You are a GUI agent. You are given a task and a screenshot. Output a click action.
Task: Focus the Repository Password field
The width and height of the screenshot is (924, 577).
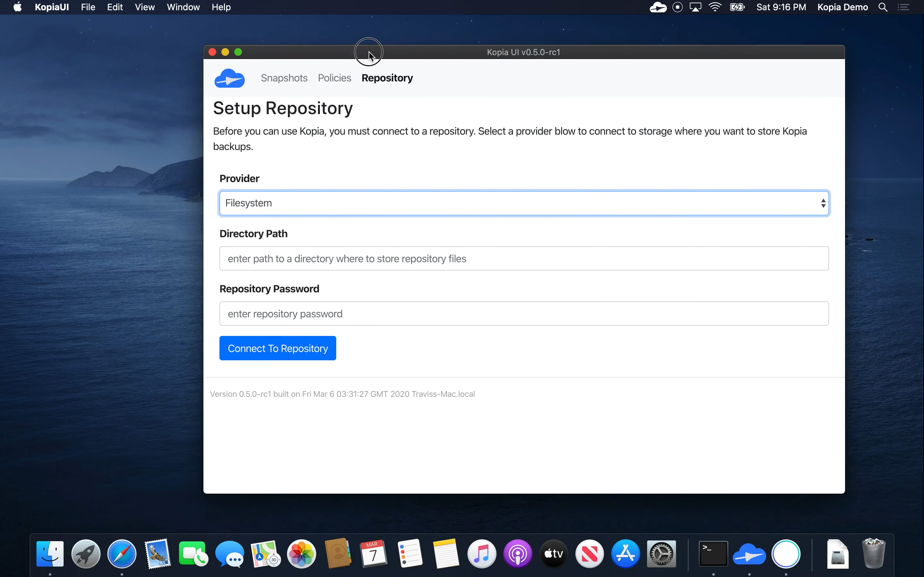[524, 314]
